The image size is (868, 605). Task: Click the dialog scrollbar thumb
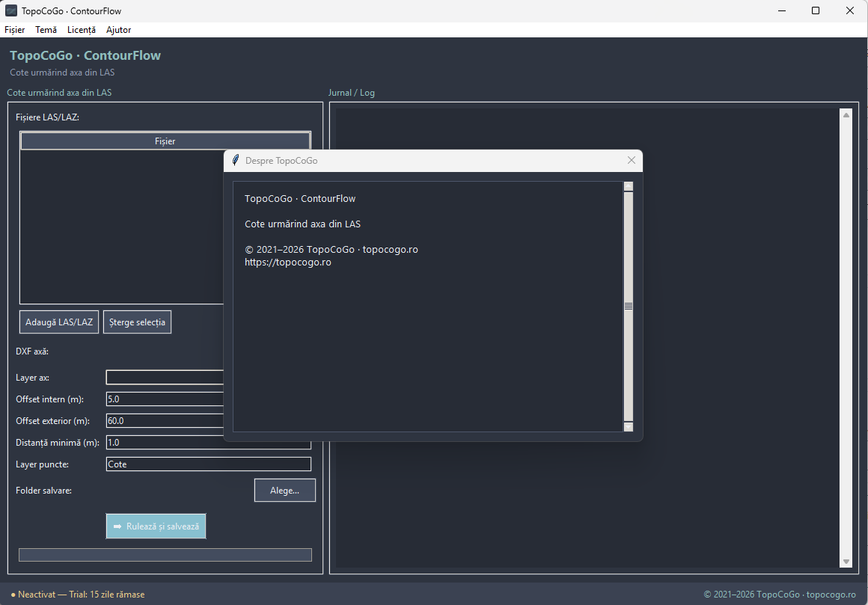[x=629, y=307]
